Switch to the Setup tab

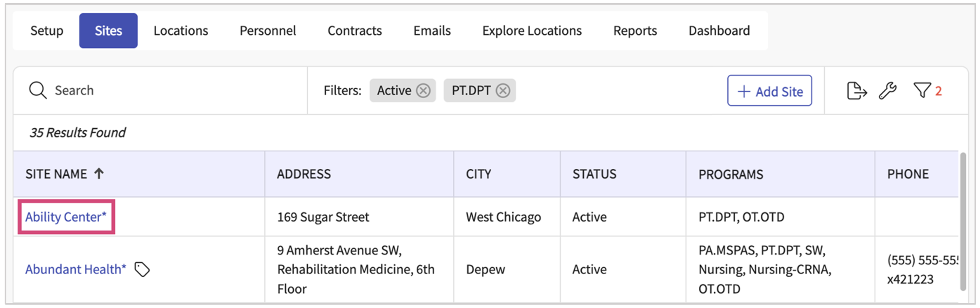coord(47,31)
